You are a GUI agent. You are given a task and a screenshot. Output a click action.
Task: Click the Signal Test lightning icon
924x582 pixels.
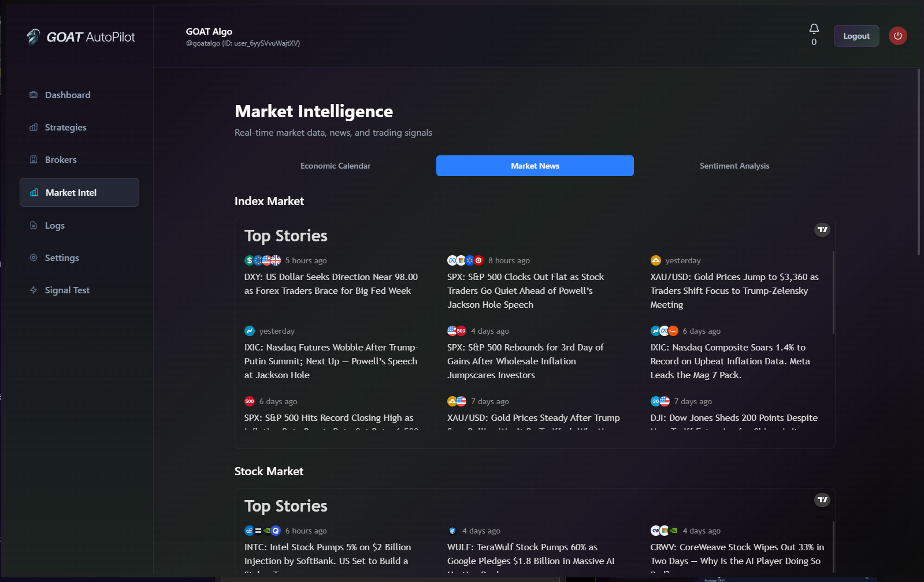(34, 290)
